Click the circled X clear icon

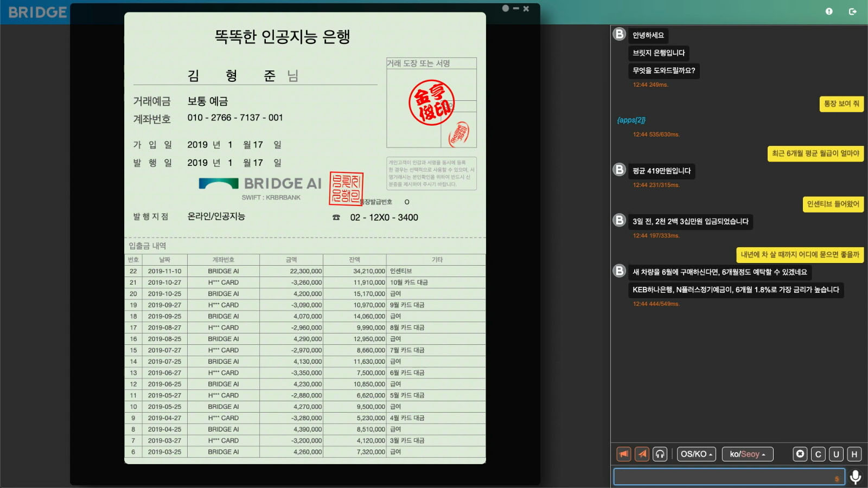(800, 454)
